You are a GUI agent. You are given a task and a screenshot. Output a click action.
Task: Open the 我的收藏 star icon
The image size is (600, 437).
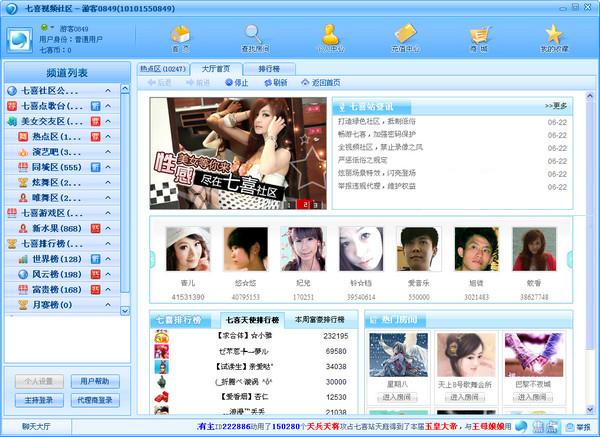coord(554,38)
